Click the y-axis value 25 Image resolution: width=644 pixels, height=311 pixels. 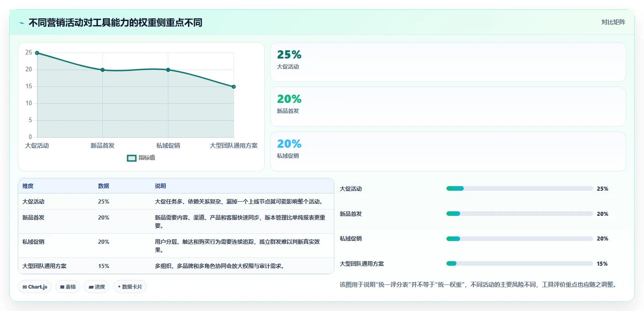coord(29,53)
